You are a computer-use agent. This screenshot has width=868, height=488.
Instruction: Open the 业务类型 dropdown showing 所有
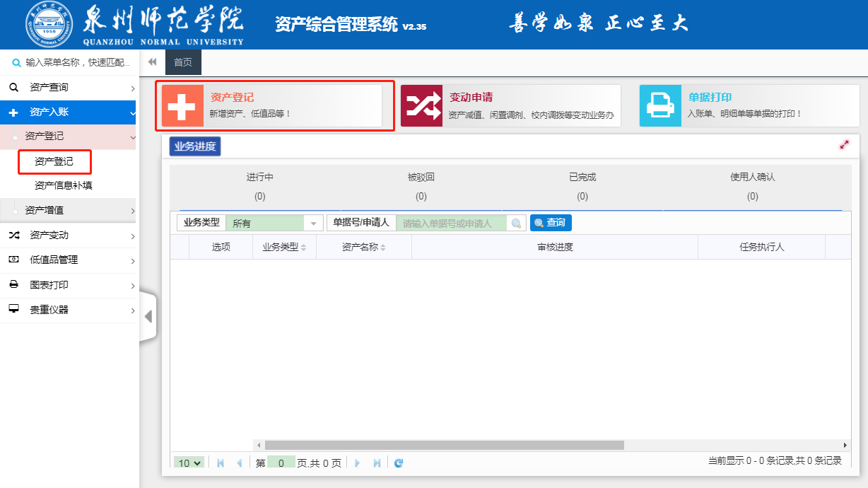click(313, 223)
